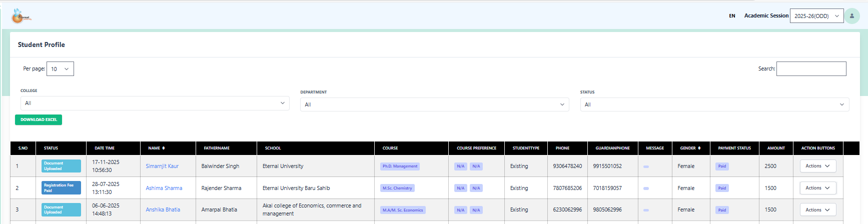Click M.Sc. Chemistry course badge
This screenshot has width=868, height=224.
tap(397, 188)
